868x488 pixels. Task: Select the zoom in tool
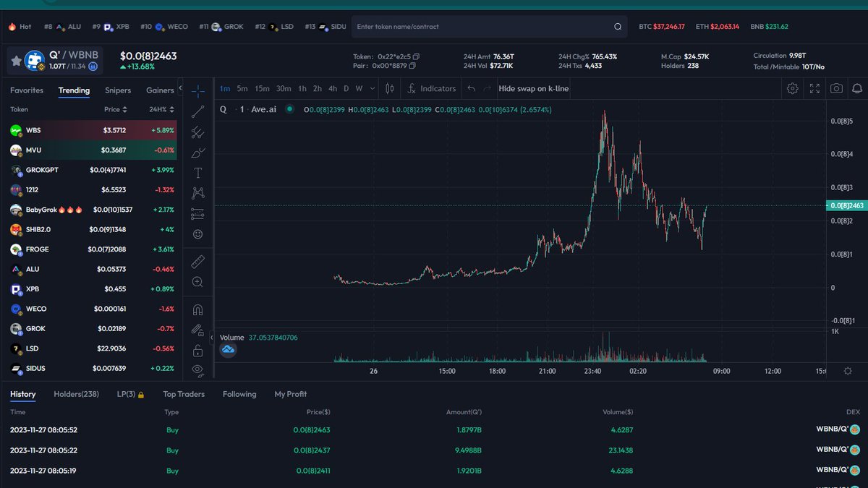click(198, 282)
